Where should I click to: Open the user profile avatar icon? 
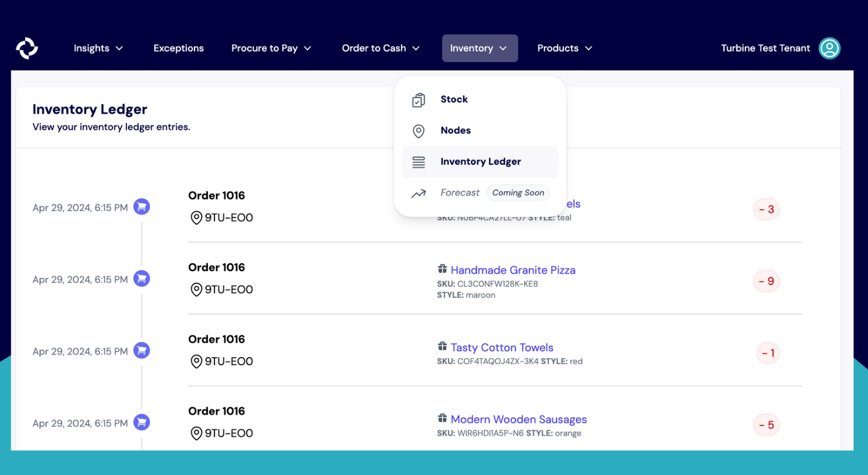click(829, 48)
